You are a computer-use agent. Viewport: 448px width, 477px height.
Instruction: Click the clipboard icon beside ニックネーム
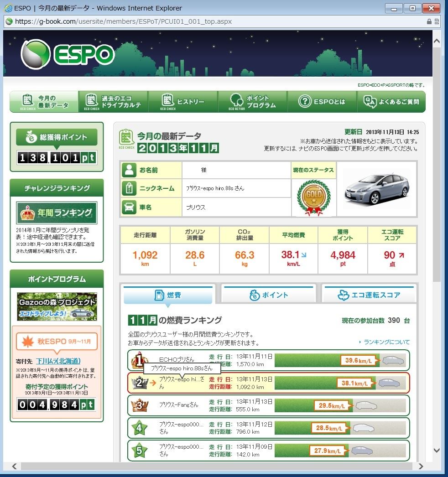pyautogui.click(x=129, y=189)
